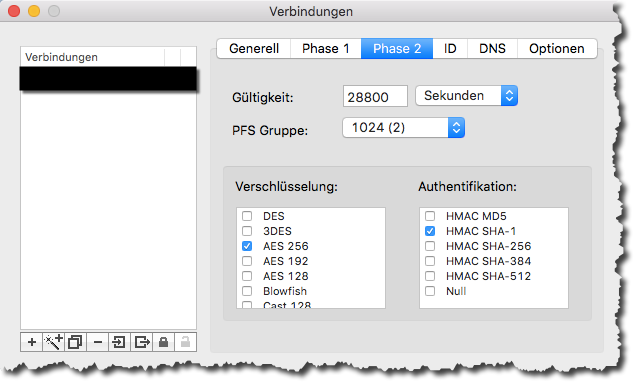Export the connection arrow icon
Image resolution: width=634 pixels, height=382 pixels.
pos(142,342)
